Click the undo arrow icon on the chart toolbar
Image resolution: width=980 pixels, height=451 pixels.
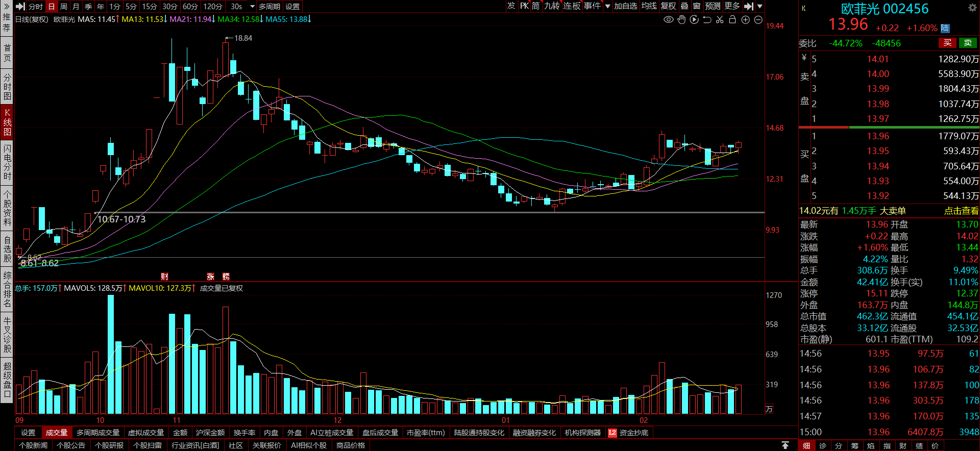(707, 19)
